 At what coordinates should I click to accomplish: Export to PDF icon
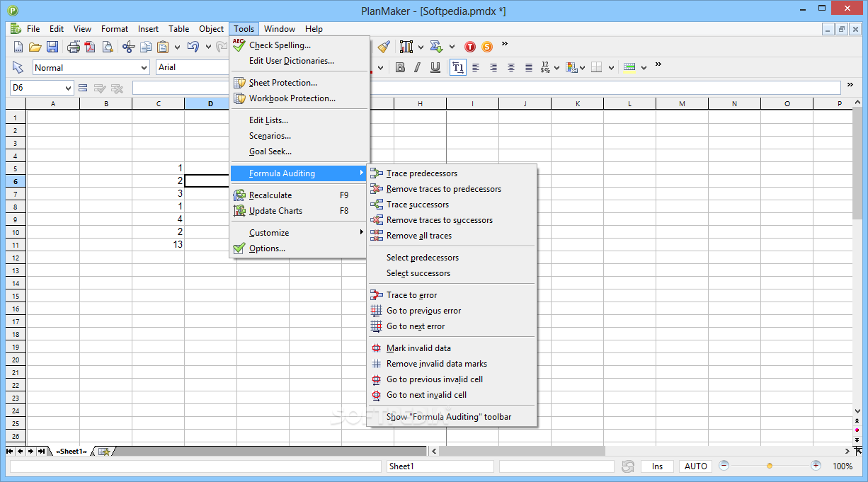(90, 47)
